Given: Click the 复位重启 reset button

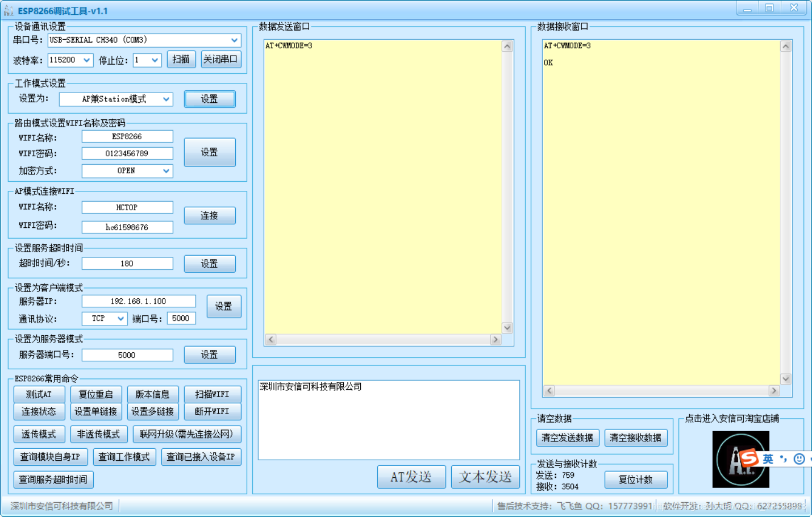Looking at the screenshot, I should click(96, 394).
